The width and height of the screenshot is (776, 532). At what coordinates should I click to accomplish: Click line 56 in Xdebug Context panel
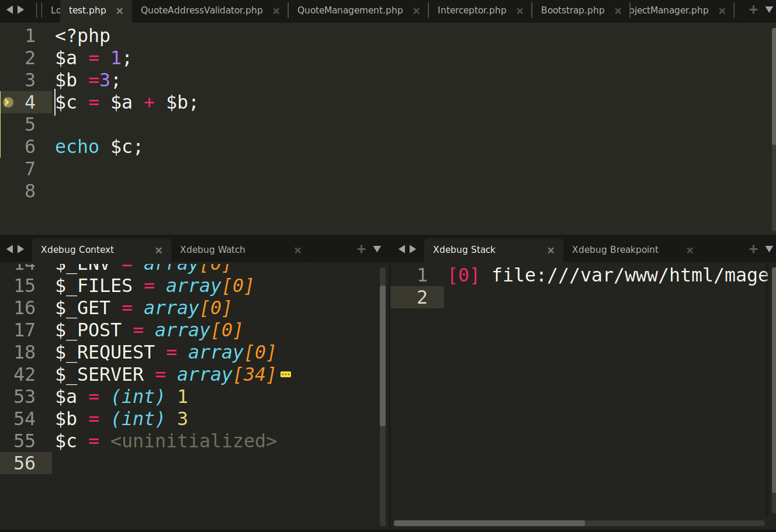pyautogui.click(x=190, y=463)
